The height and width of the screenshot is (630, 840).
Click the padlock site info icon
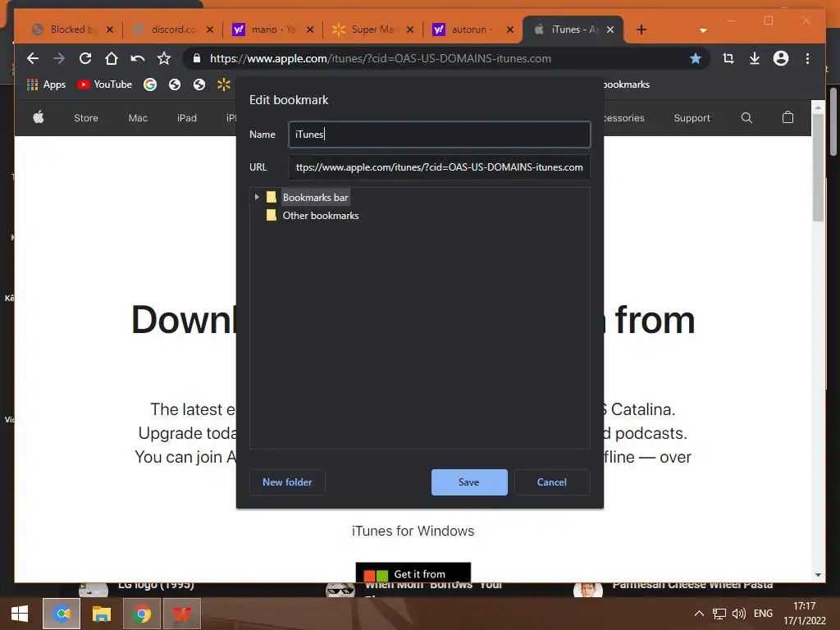197,58
